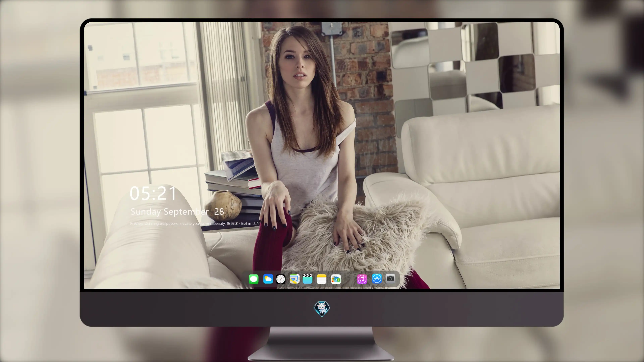
Task: Open the photo collage app icon
Action: click(336, 279)
